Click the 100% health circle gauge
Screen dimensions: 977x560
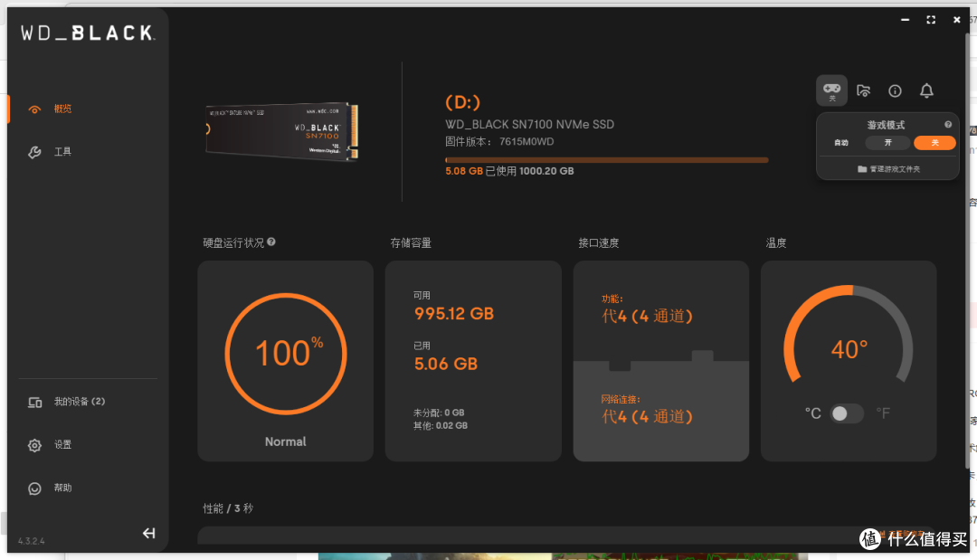285,354
